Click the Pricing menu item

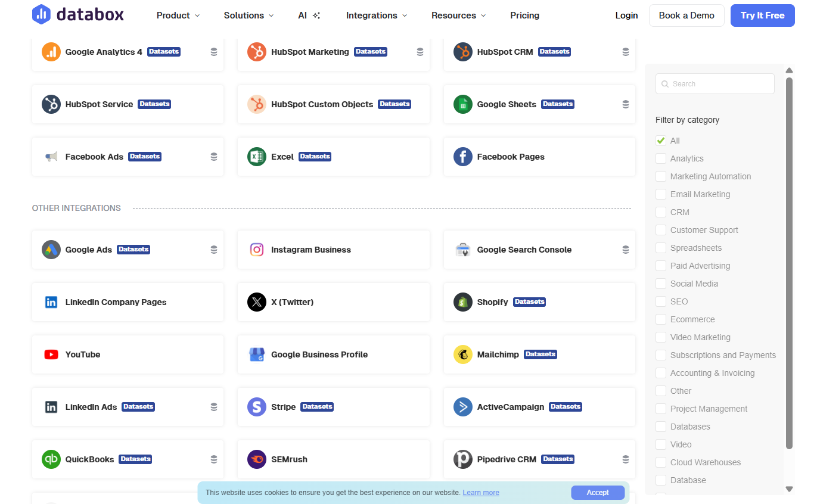pyautogui.click(x=524, y=15)
